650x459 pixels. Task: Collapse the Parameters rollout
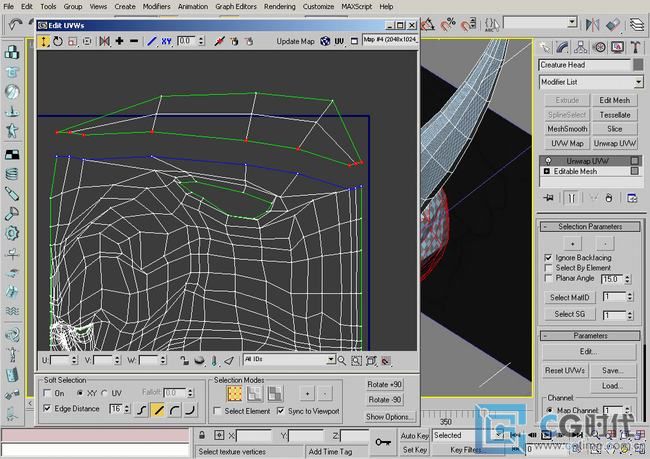[590, 335]
